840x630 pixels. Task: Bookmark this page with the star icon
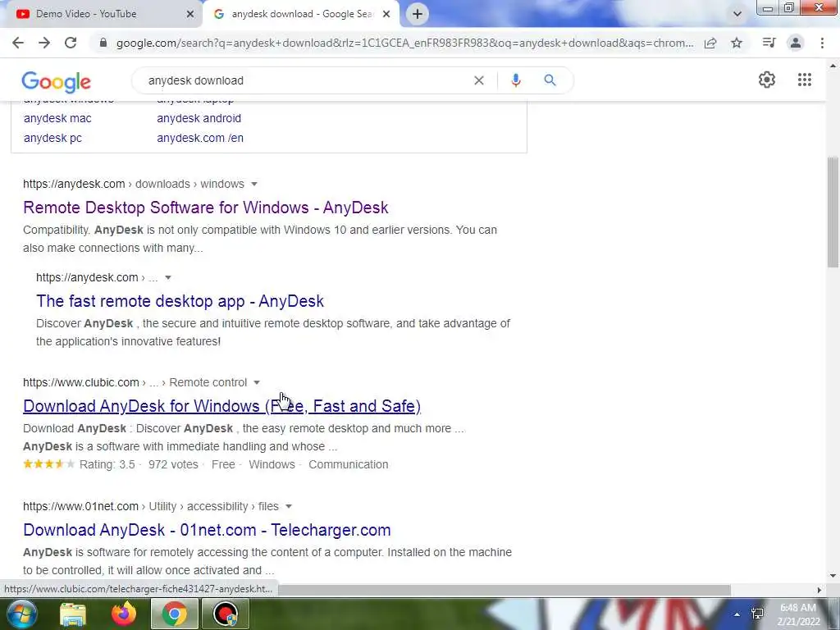tap(737, 43)
